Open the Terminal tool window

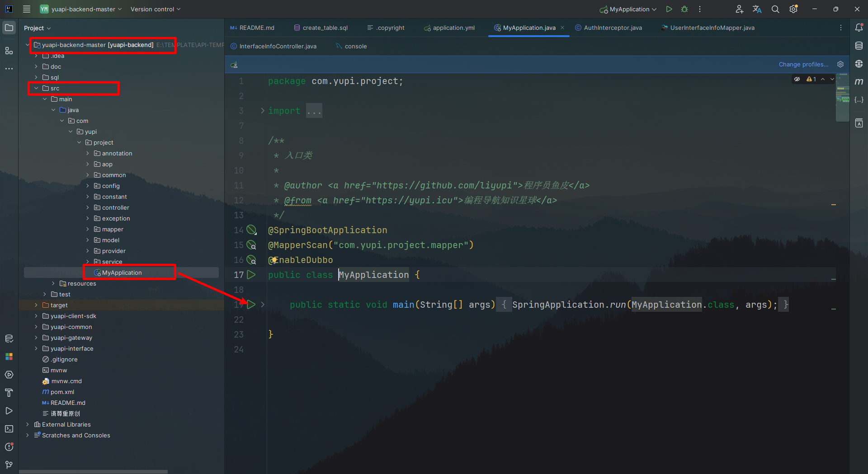click(9, 429)
